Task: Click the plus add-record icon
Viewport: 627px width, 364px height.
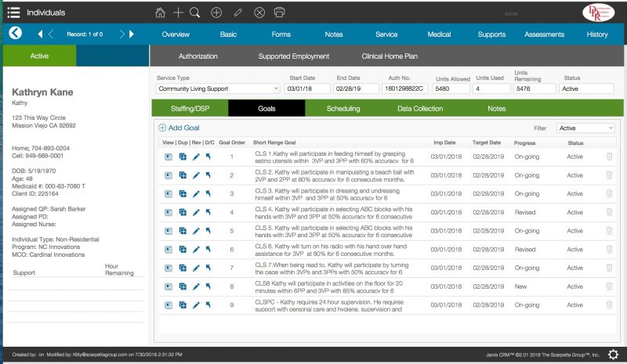Action: (178, 13)
